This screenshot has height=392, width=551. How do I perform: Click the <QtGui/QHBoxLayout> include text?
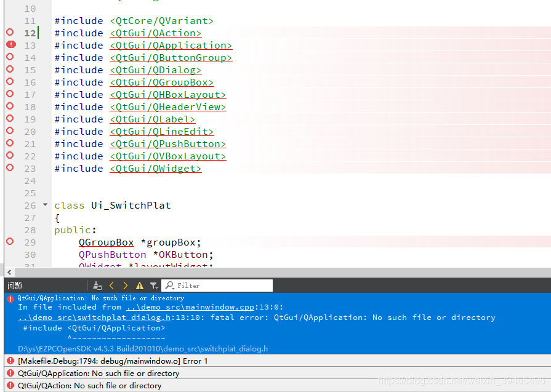[x=168, y=95]
